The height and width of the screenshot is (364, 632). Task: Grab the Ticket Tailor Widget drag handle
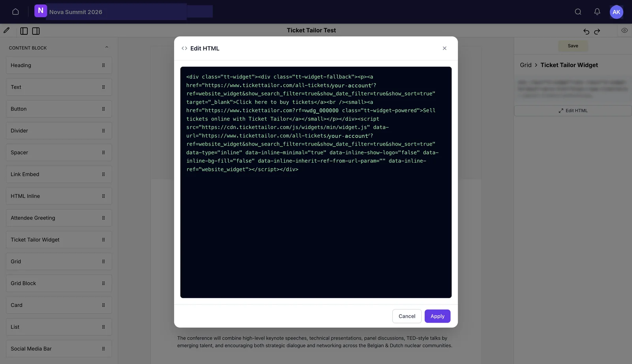click(x=103, y=240)
